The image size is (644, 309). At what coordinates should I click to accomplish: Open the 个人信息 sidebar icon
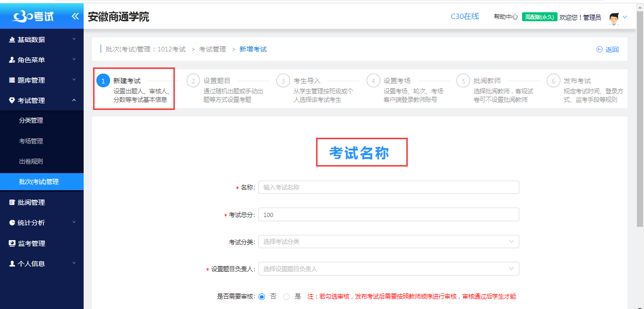point(11,264)
